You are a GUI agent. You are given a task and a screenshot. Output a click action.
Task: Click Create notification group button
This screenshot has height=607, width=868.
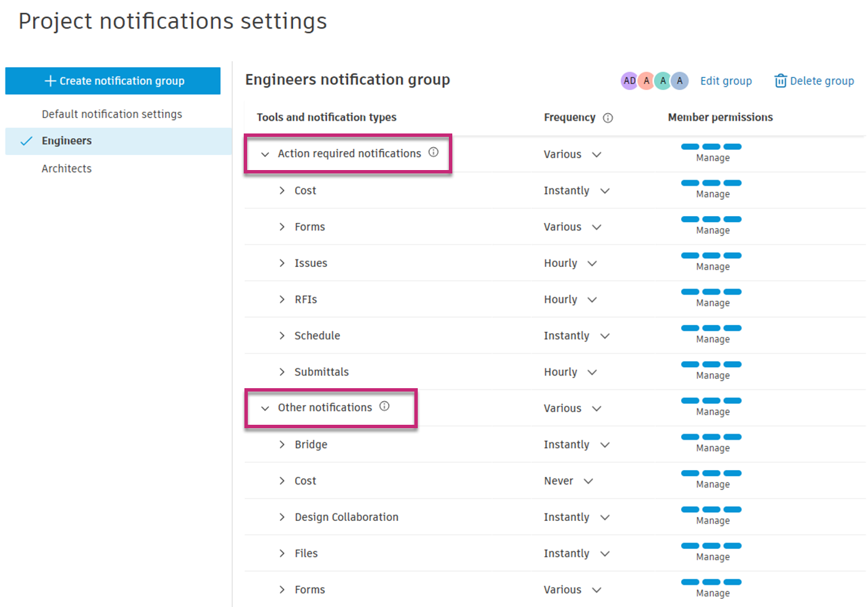click(113, 81)
